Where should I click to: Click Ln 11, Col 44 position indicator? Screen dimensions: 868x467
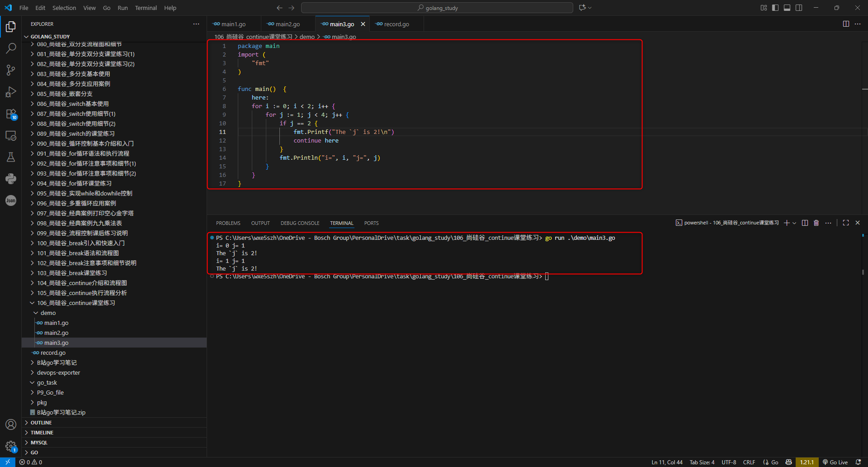click(x=667, y=462)
